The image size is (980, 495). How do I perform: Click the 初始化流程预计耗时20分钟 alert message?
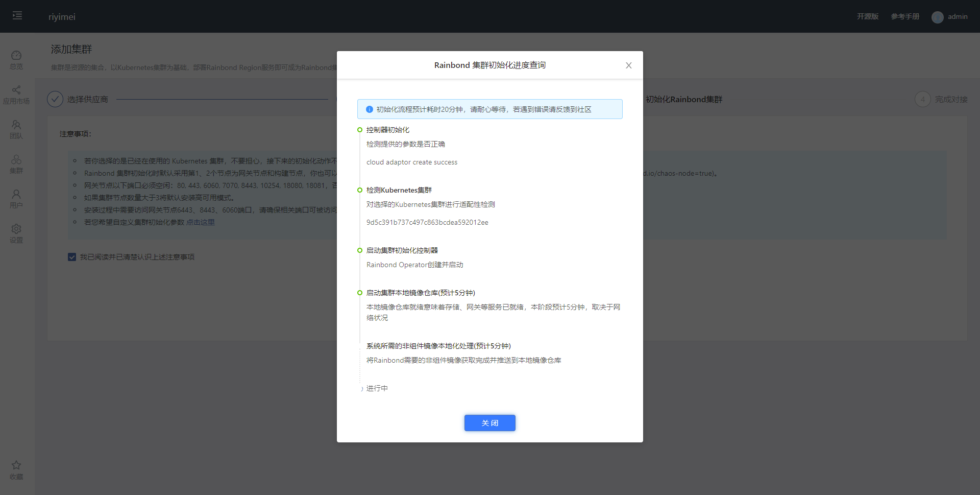point(484,109)
